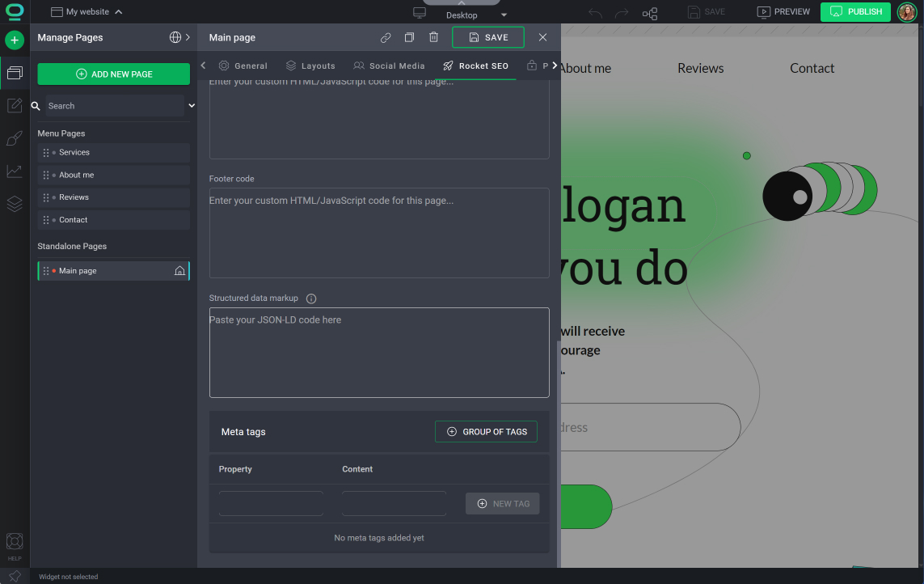924x584 pixels.
Task: Click the undo arrow in top toolbar
Action: tap(595, 12)
